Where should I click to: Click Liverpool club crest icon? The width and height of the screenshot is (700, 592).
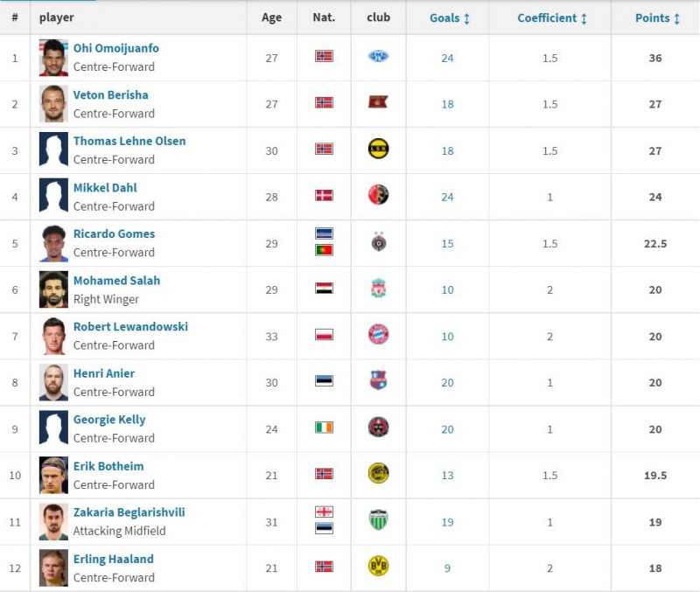pyautogui.click(x=378, y=289)
